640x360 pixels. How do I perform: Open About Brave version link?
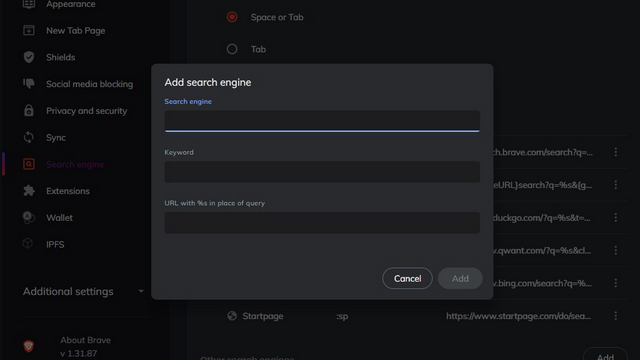click(x=85, y=347)
